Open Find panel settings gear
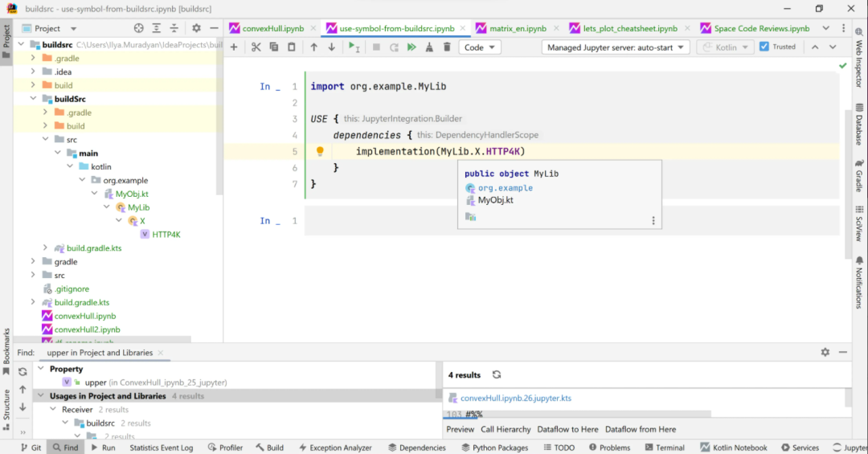This screenshot has height=454, width=868. [825, 352]
